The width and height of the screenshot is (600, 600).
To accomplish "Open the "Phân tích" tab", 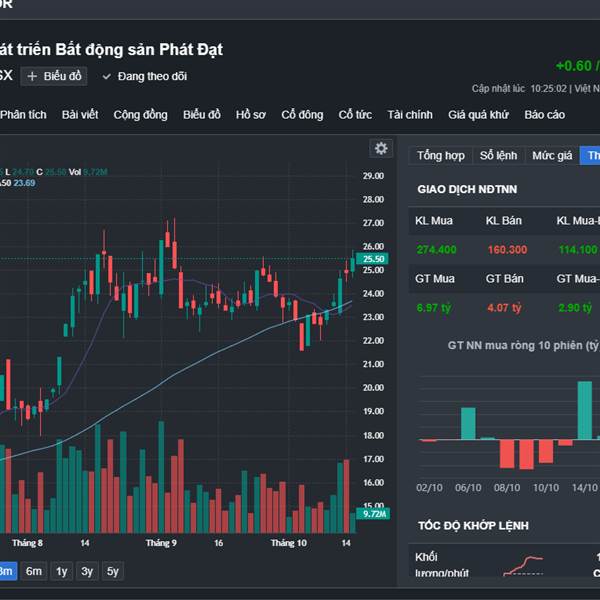I will (23, 115).
